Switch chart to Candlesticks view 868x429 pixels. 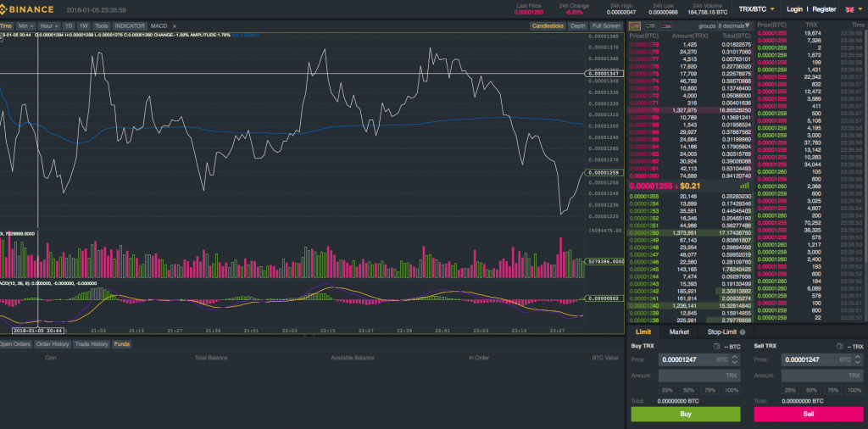[547, 26]
